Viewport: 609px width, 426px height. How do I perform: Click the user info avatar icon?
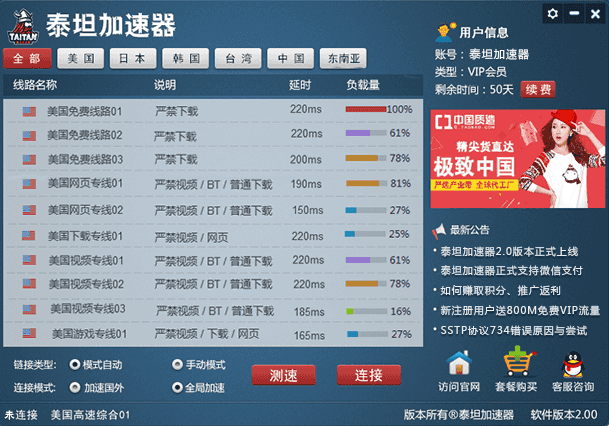pyautogui.click(x=445, y=32)
